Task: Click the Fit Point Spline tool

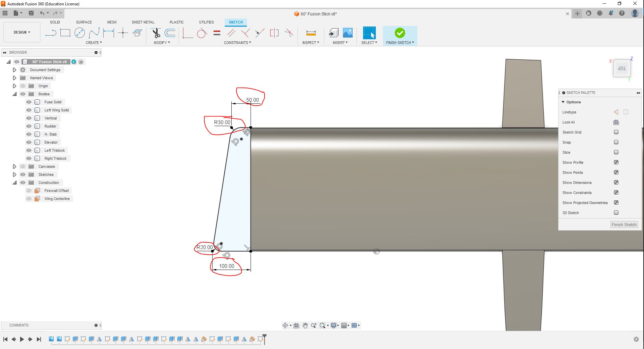Action: tap(94, 33)
